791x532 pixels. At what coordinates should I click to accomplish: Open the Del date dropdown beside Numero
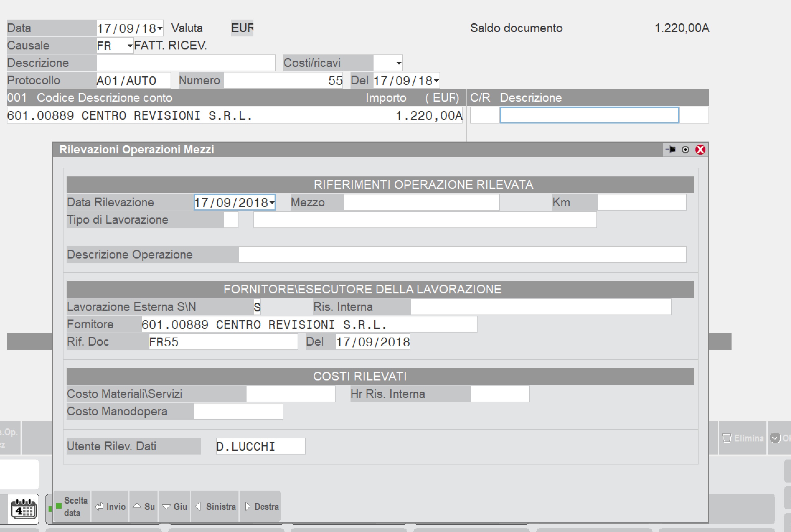(x=436, y=81)
